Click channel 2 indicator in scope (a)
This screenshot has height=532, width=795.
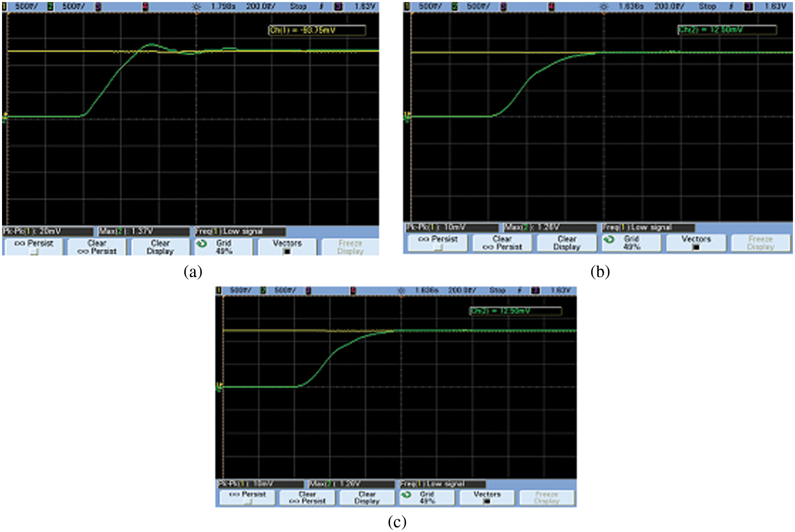(51, 7)
